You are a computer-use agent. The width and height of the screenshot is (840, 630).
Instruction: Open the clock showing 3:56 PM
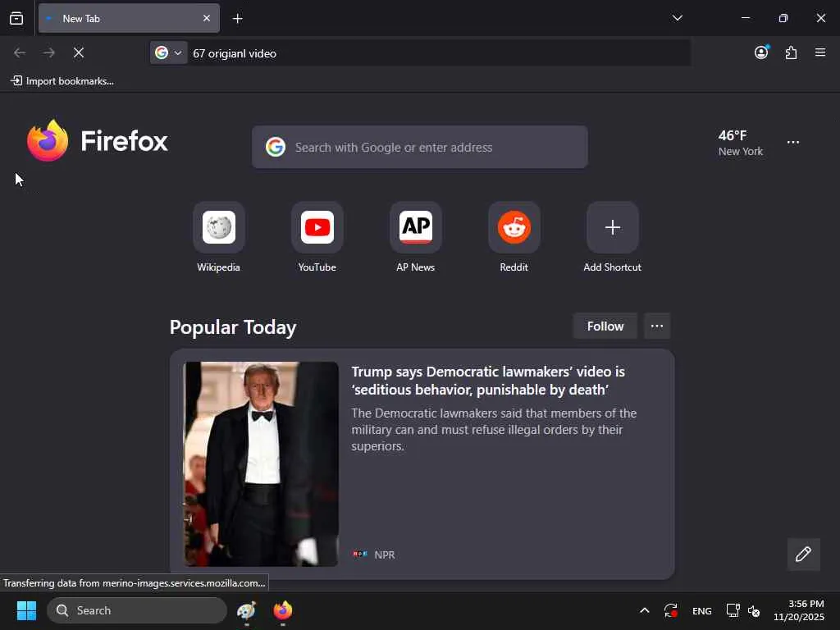tap(798, 610)
